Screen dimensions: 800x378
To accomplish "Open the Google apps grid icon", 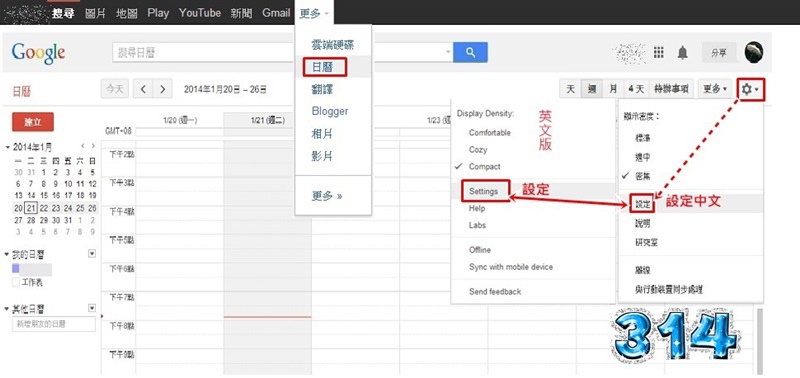I will coord(659,52).
